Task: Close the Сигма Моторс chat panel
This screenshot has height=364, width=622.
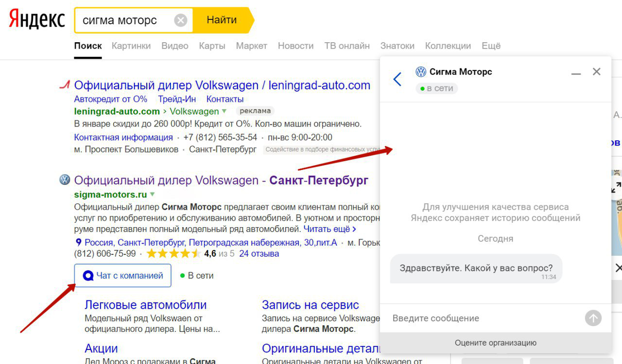Action: pos(597,72)
